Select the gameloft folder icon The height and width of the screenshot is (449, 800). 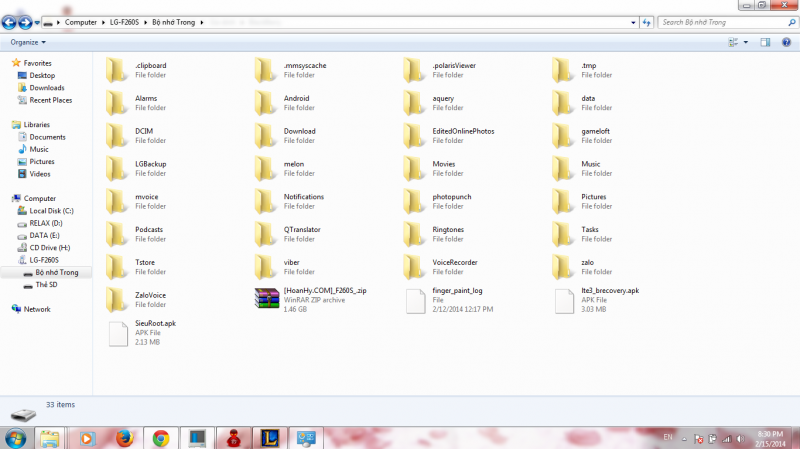tap(563, 135)
